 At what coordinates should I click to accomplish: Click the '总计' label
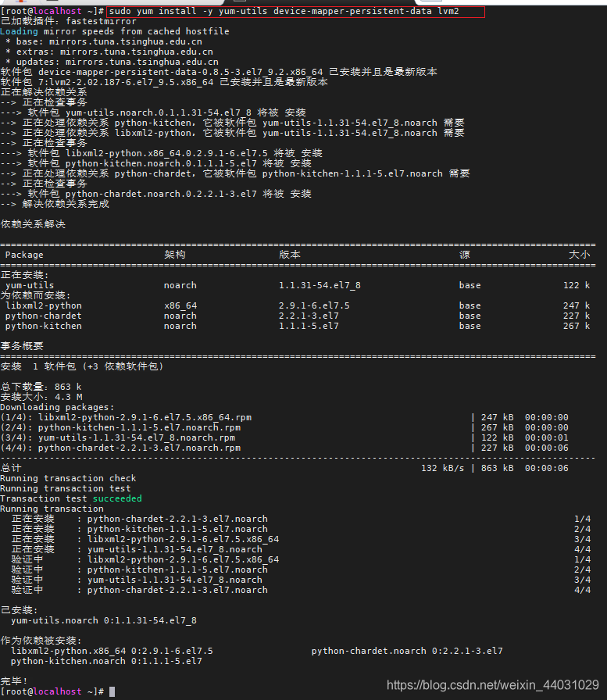click(x=11, y=468)
